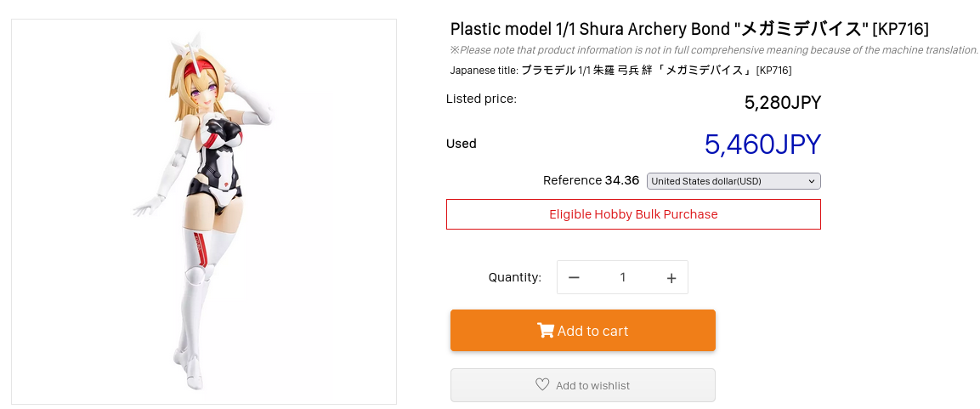Click the currency selector chevron arrow
This screenshot has height=409, width=980.
click(813, 181)
